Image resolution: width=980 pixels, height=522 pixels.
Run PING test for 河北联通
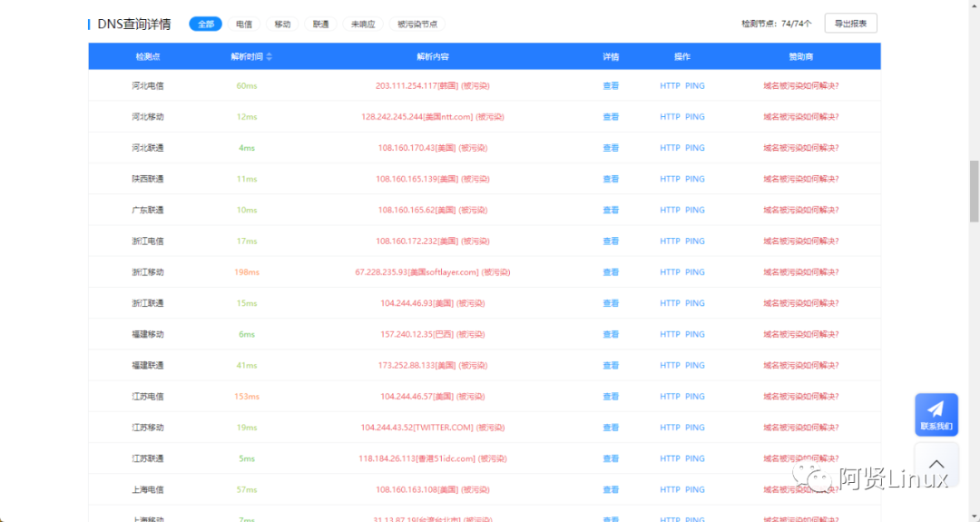coord(695,148)
